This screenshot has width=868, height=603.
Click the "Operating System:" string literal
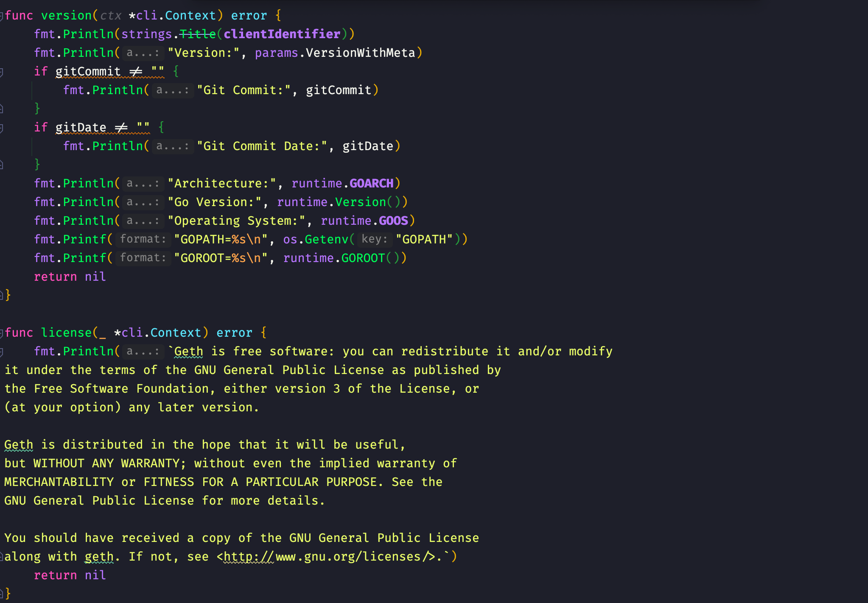[x=236, y=221]
